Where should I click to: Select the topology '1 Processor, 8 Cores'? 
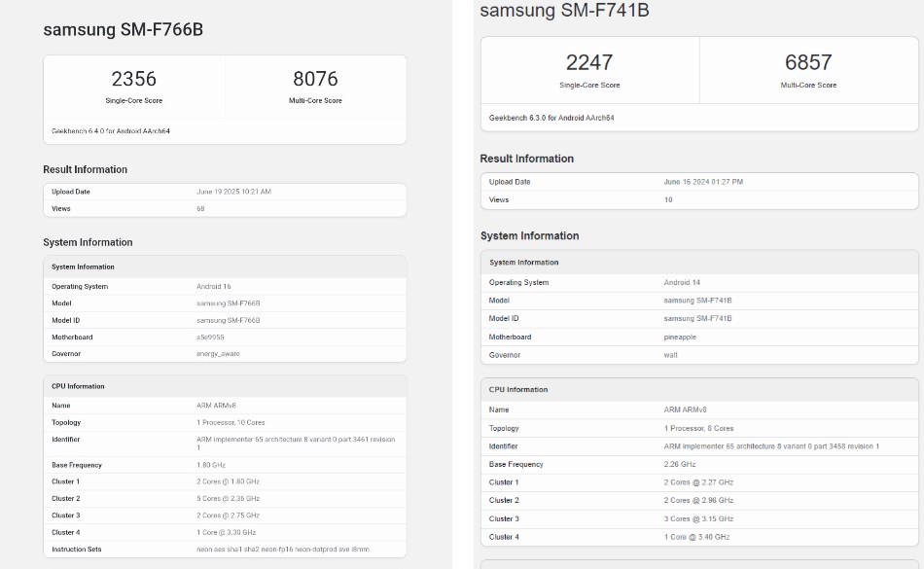tap(699, 428)
